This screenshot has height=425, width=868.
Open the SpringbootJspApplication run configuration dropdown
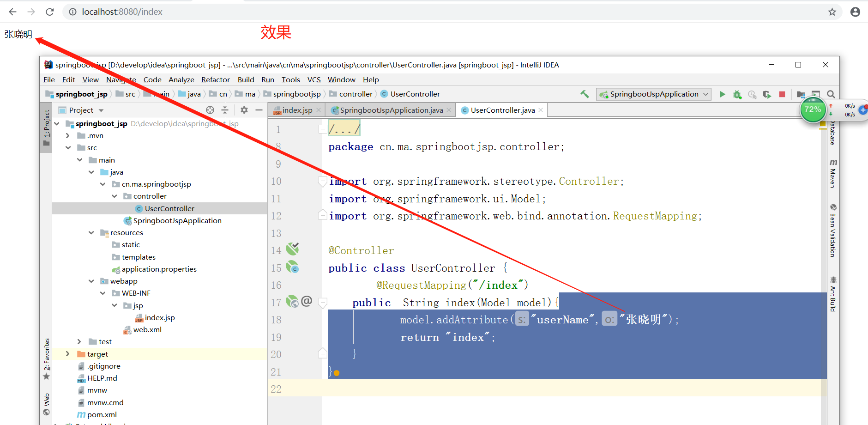click(x=654, y=94)
